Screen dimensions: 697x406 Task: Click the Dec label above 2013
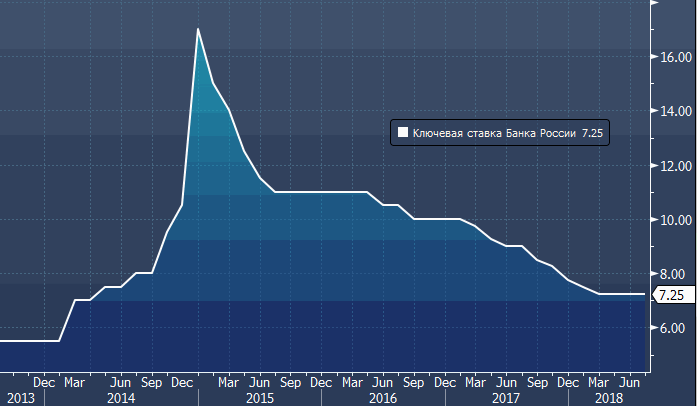pyautogui.click(x=44, y=382)
